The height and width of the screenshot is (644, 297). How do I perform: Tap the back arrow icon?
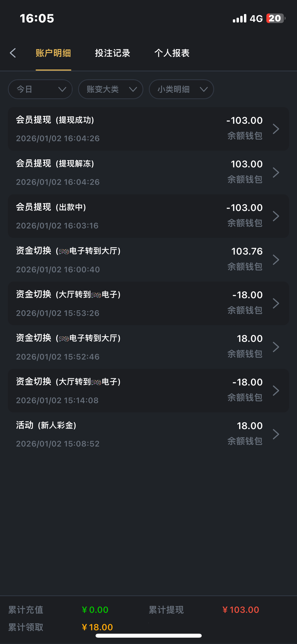pos(13,53)
